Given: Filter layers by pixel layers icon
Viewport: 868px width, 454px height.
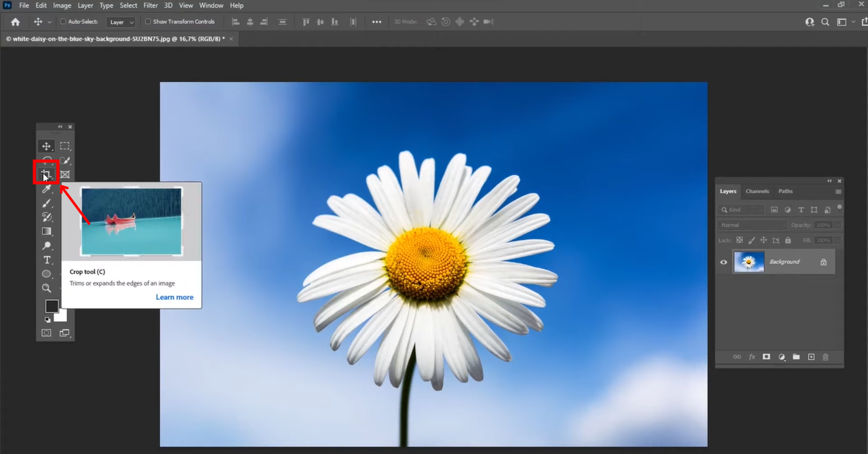Looking at the screenshot, I should (774, 210).
